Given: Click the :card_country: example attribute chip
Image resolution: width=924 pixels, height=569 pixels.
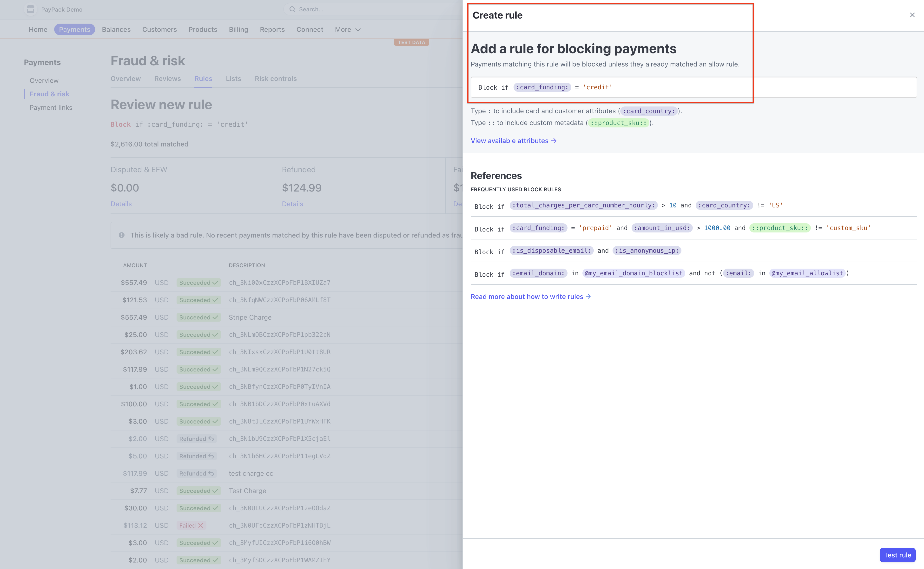Looking at the screenshot, I should 649,111.
